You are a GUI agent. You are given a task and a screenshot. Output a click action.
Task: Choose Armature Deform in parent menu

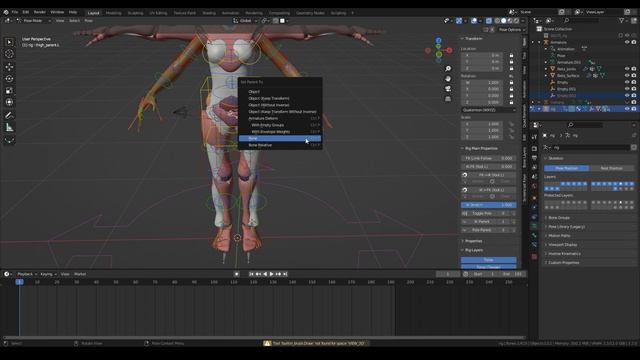coord(280,118)
